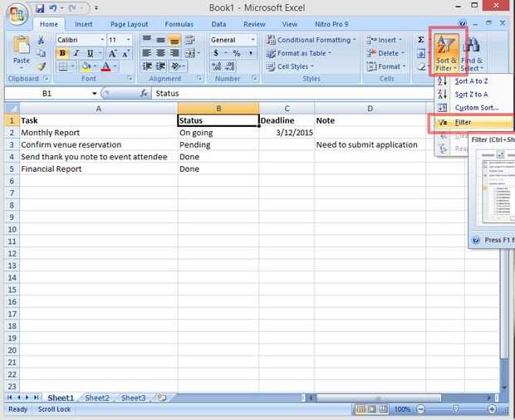Decrease font size with Shrink Font
Image resolution: width=515 pixels, height=420 pixels.
pyautogui.click(x=125, y=53)
